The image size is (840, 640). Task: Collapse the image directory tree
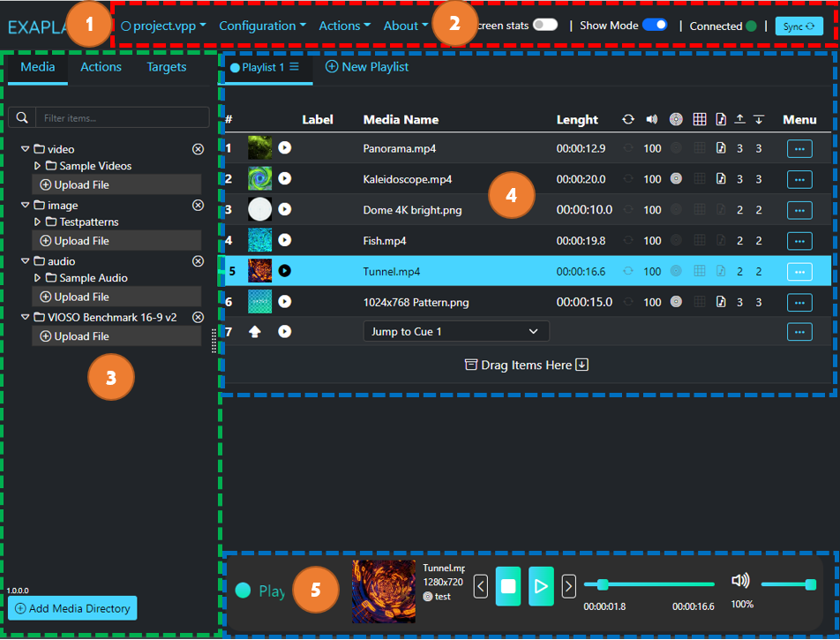25,205
